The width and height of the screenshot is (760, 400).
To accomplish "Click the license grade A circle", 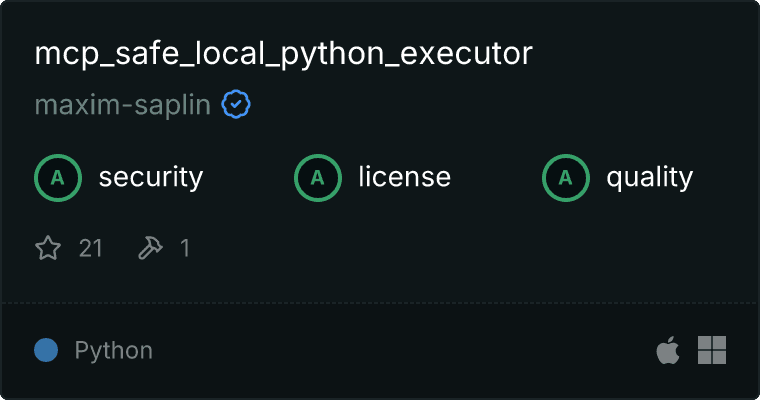I will 317,177.
